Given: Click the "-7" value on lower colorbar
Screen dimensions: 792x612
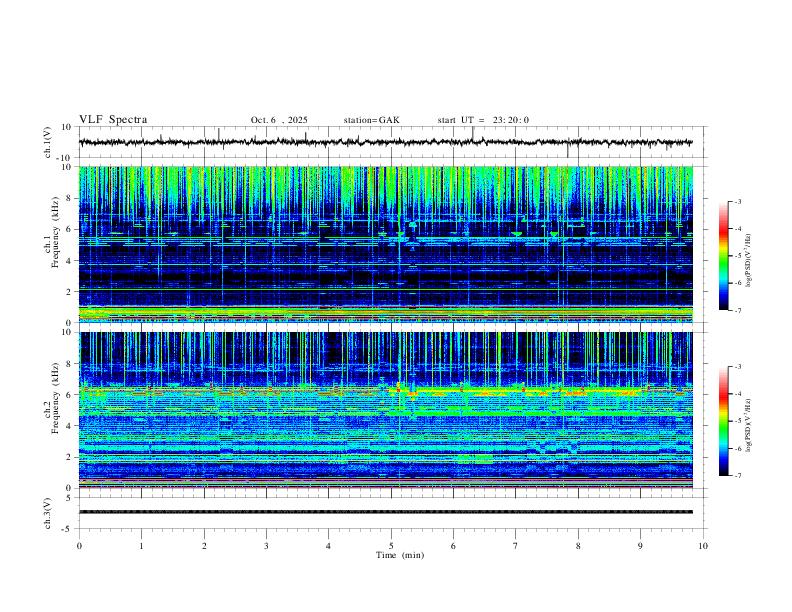Looking at the screenshot, I should pos(737,476).
